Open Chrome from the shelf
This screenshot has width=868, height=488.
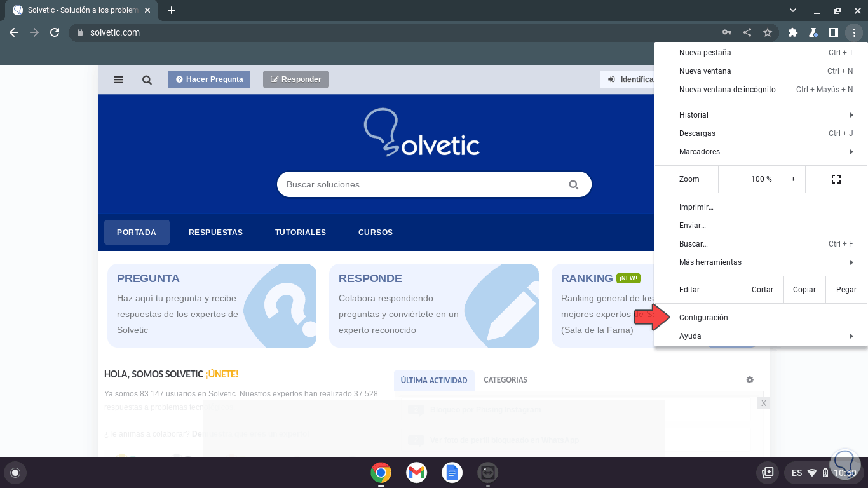click(x=381, y=473)
